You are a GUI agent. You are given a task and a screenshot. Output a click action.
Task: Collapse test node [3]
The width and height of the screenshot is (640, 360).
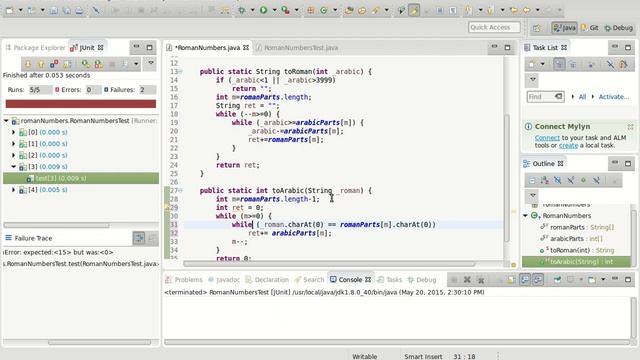[x=13, y=167]
